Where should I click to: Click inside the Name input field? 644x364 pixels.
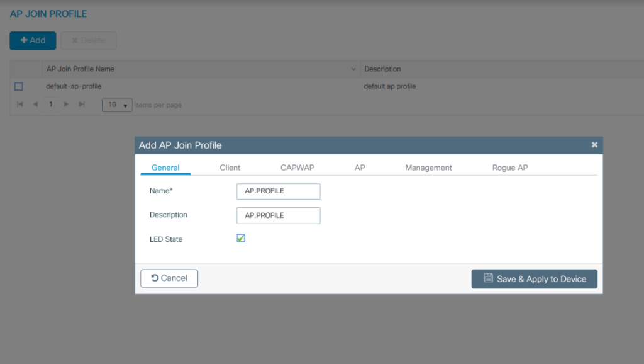pos(279,191)
